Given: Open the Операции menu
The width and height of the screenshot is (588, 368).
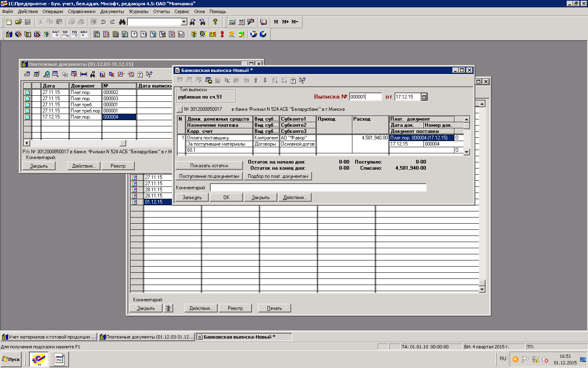Looking at the screenshot, I should pyautogui.click(x=53, y=11).
